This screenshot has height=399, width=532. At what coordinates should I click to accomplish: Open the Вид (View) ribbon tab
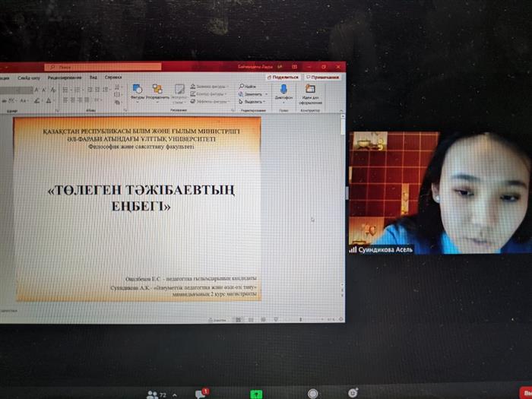93,77
